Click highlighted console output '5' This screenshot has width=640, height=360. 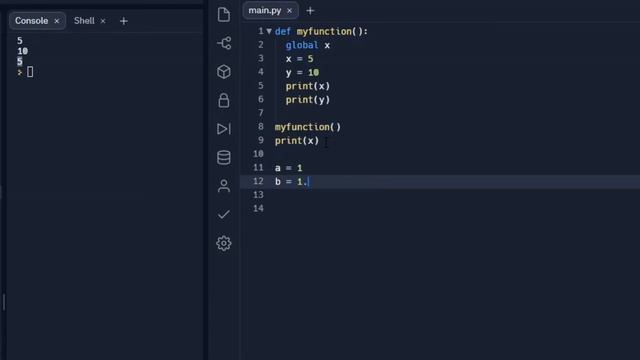click(20, 62)
